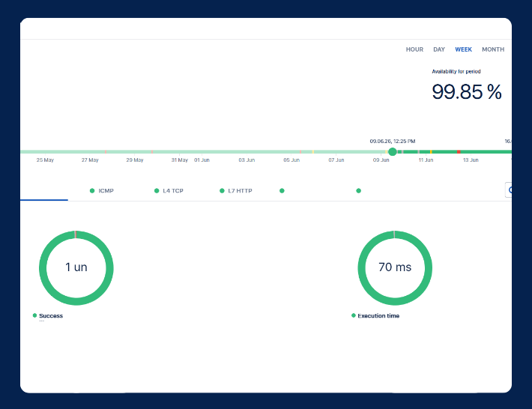Click the green status dot before L7 HTTP
The height and width of the screenshot is (409, 532).
coord(222,191)
